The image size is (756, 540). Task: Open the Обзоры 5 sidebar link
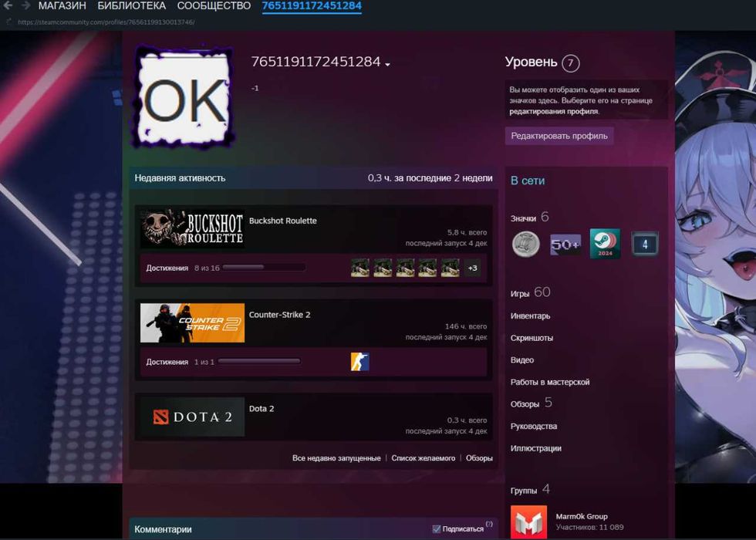point(532,403)
